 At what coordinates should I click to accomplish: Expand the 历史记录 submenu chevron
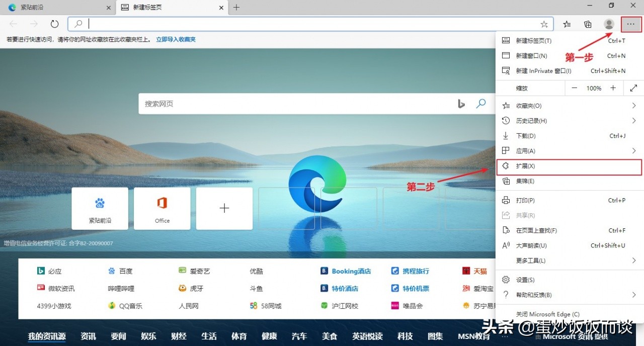633,121
